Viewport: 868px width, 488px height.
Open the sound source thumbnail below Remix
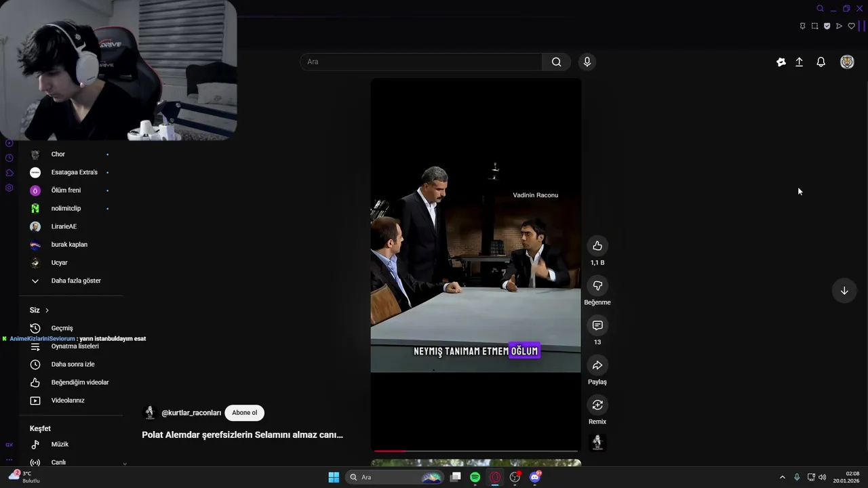[x=597, y=443]
